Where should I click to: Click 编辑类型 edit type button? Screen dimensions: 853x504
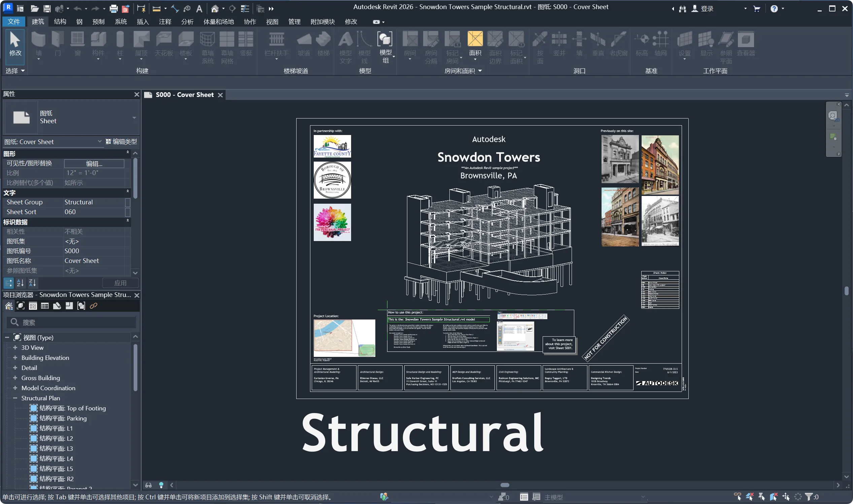point(121,142)
